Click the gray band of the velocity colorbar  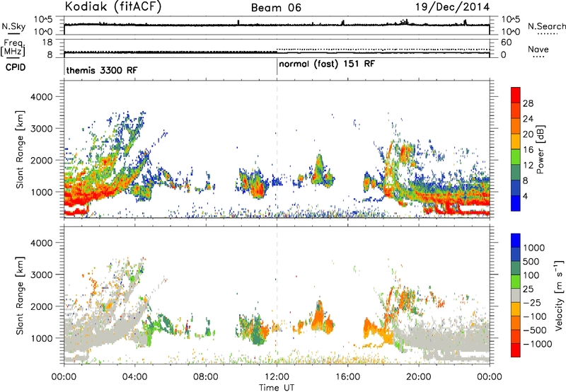[516, 295]
